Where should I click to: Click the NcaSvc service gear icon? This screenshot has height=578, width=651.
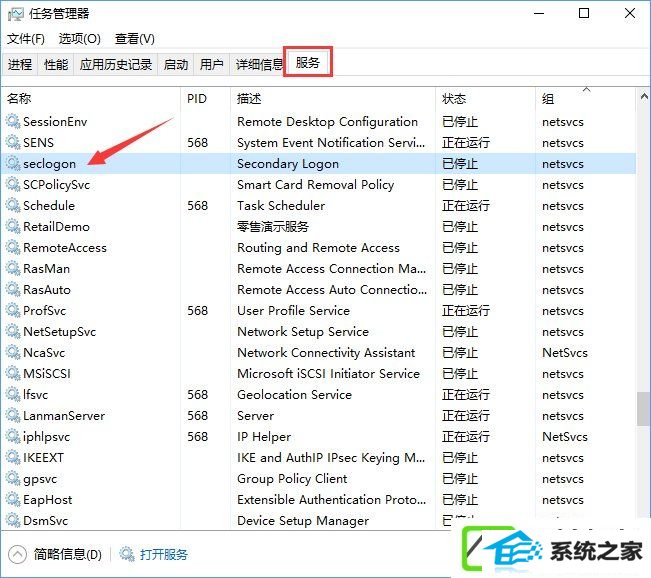13,353
